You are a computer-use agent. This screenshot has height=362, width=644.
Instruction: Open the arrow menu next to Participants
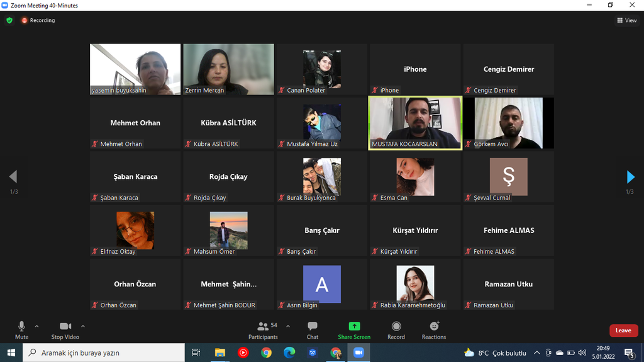point(288,326)
